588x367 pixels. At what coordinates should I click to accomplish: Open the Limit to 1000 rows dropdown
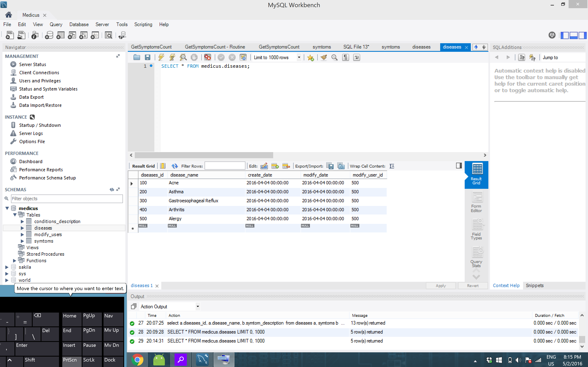(299, 57)
